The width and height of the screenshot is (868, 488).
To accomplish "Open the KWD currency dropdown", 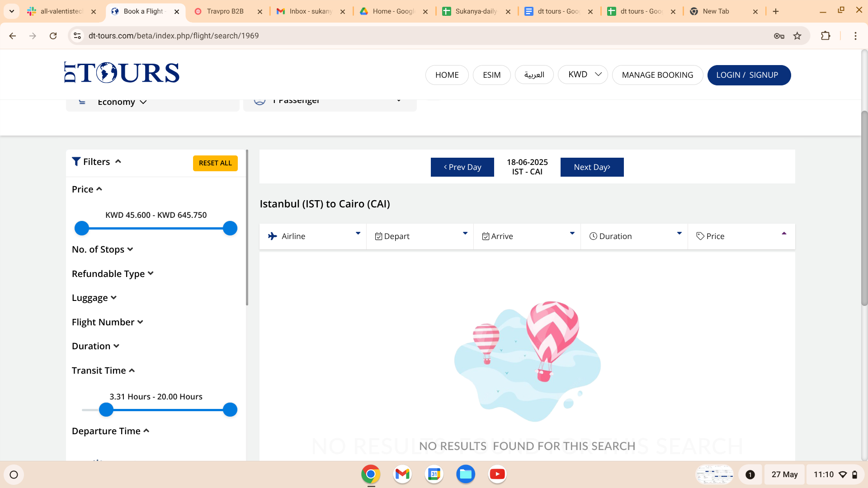I will 583,75.
